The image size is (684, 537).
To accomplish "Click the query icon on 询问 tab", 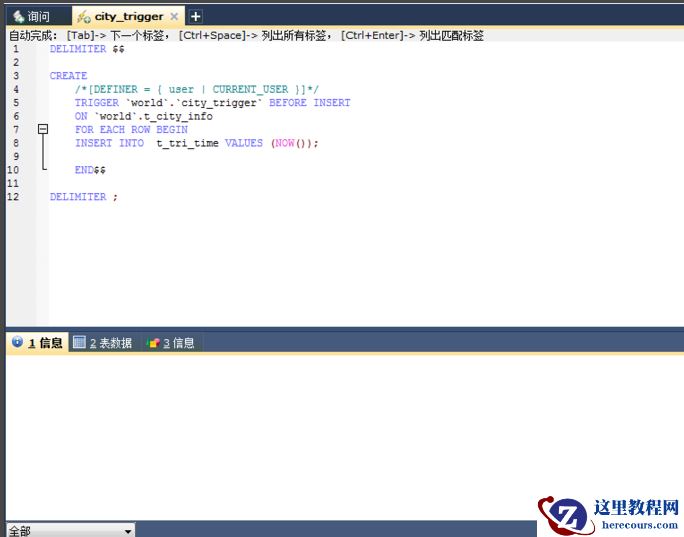I will (18, 17).
